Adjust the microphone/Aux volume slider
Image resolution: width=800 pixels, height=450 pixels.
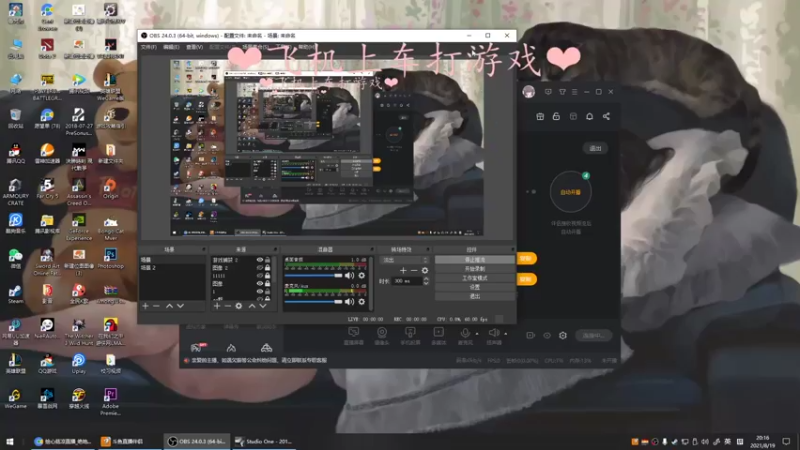(x=313, y=302)
